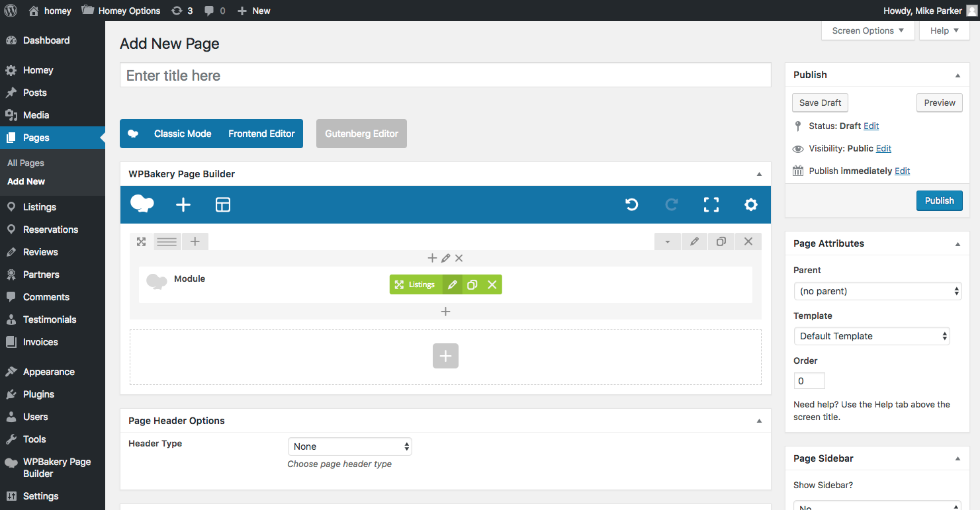Click the page title input field
The width and height of the screenshot is (980, 510).
click(445, 75)
